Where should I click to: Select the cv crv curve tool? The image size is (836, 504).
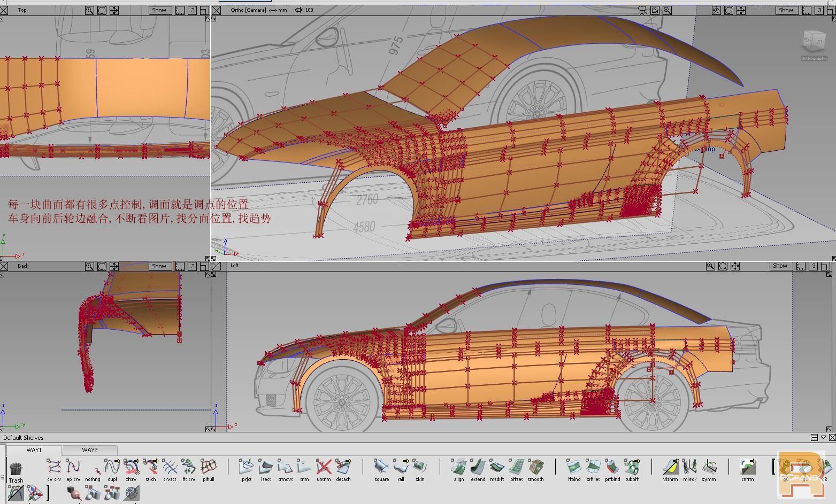pyautogui.click(x=53, y=470)
